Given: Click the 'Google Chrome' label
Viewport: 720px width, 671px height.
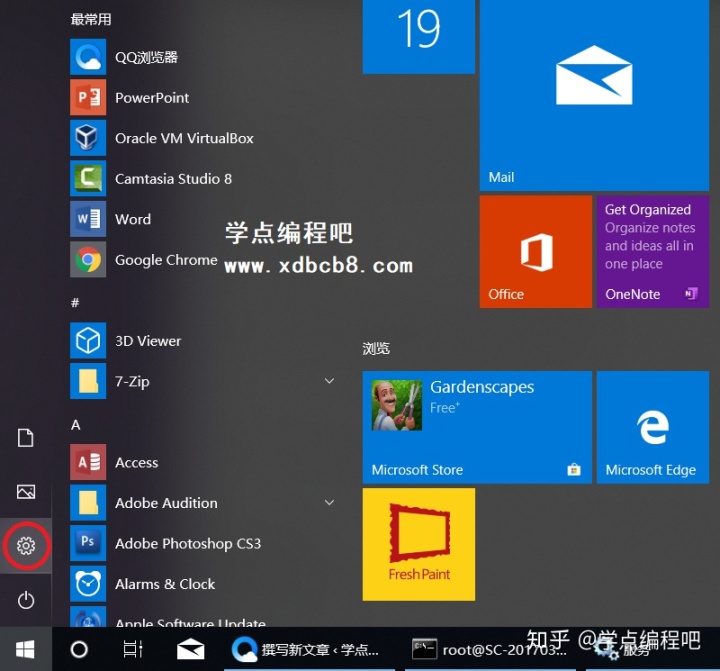Looking at the screenshot, I should click(x=166, y=260).
